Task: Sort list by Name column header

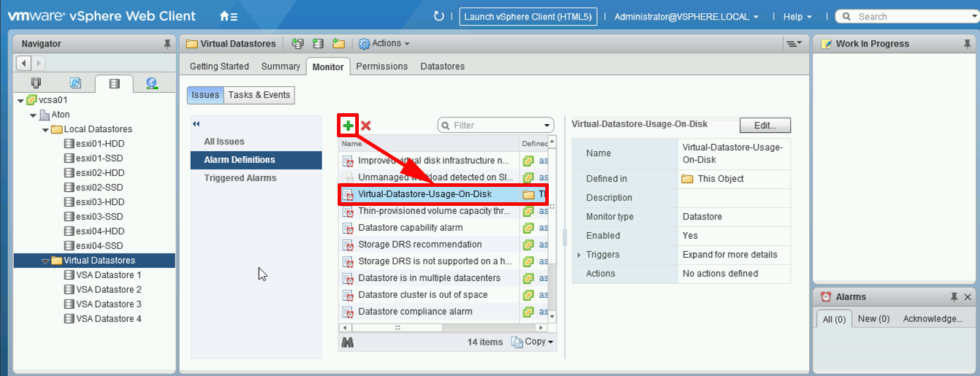Action: point(428,143)
